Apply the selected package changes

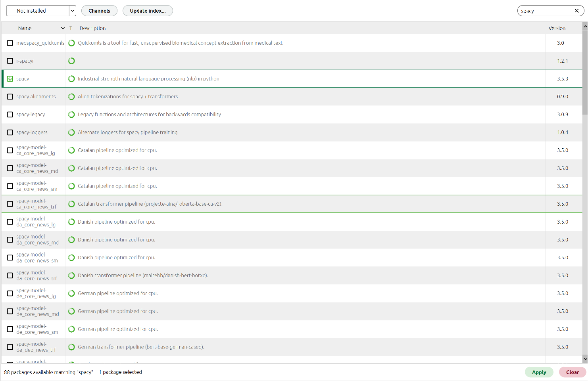click(x=539, y=372)
